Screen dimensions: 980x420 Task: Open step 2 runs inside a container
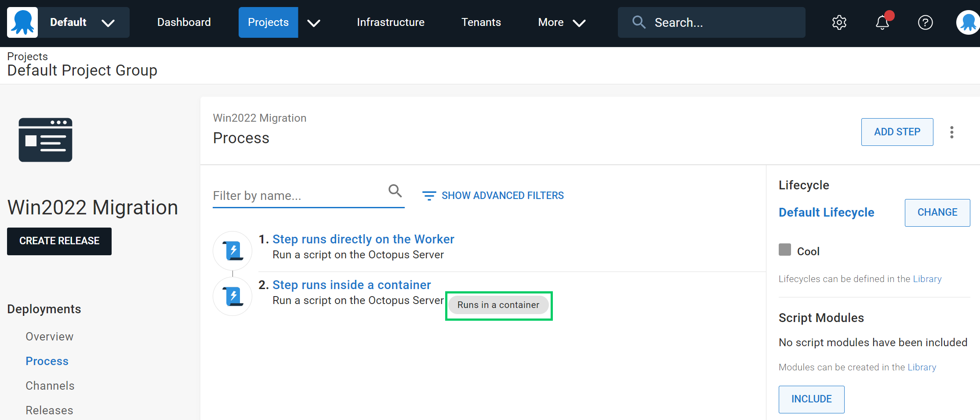click(352, 285)
